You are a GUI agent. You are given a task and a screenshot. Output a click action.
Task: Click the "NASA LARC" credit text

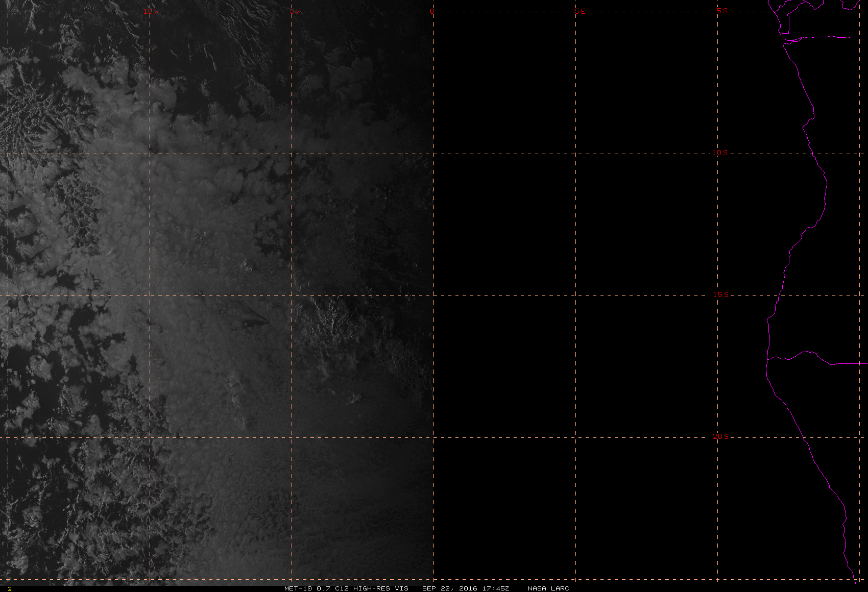[x=548, y=588]
